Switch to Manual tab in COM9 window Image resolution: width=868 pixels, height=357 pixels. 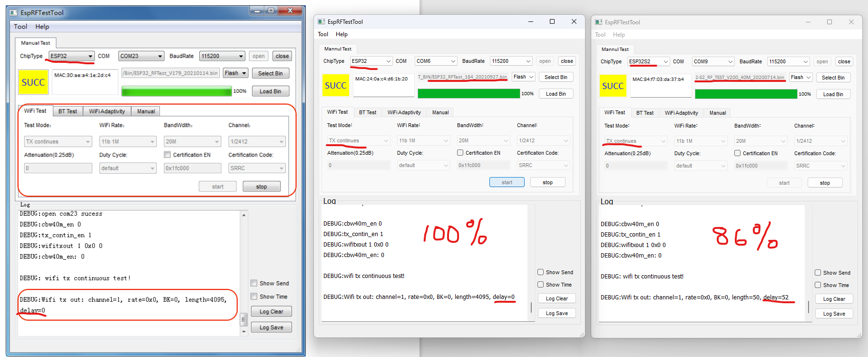718,113
